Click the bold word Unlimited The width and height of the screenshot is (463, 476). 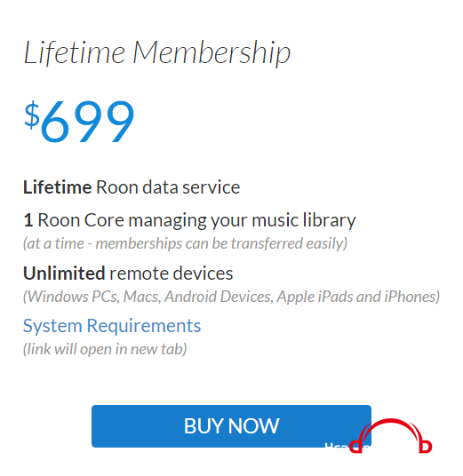[64, 274]
